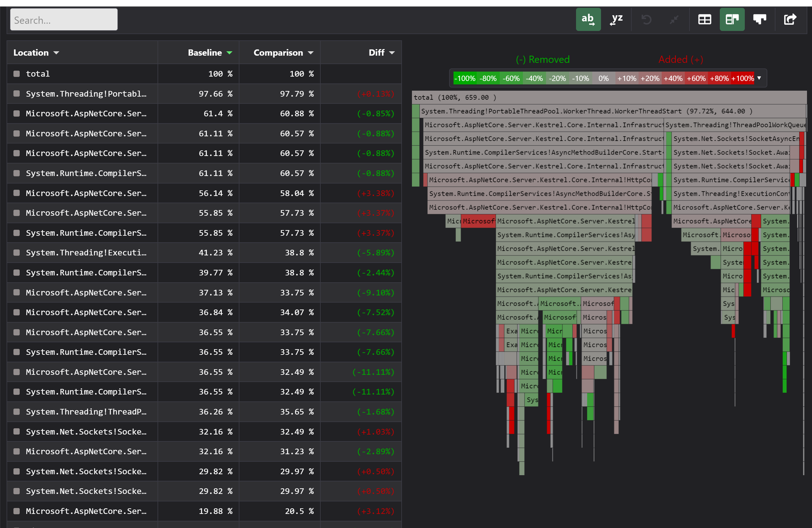Toggle checkbox next to the total row
Image resolution: width=812 pixels, height=528 pixels.
[16, 74]
